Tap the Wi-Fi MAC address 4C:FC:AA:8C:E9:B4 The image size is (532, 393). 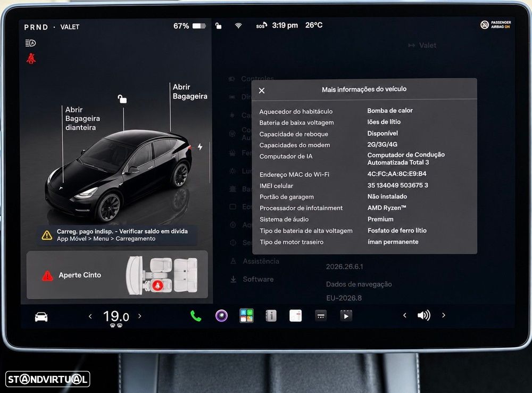coord(397,174)
